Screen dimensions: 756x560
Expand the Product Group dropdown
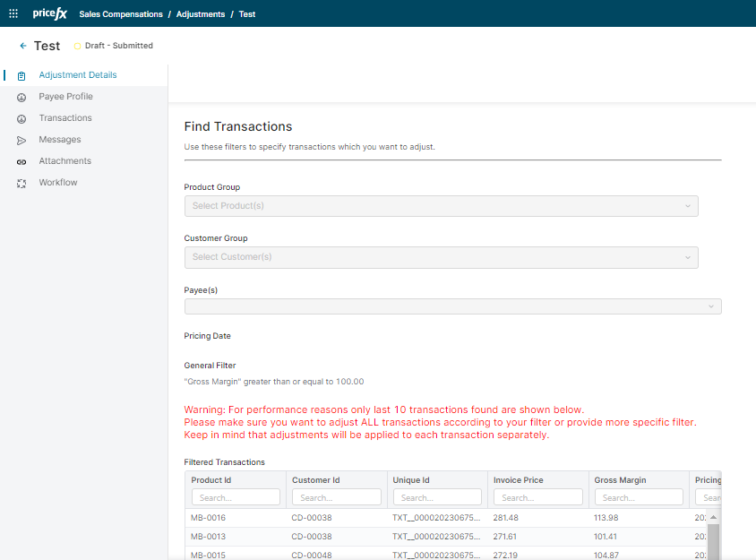[441, 206]
